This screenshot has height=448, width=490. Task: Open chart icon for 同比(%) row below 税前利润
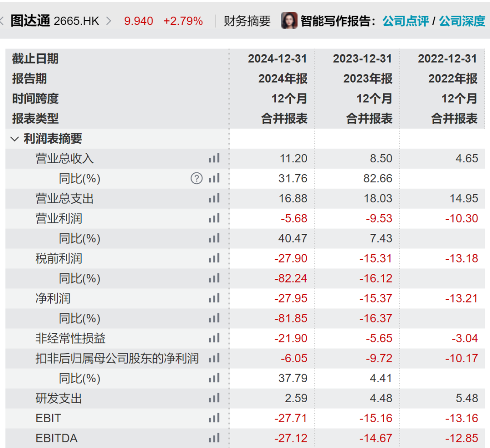(x=214, y=278)
